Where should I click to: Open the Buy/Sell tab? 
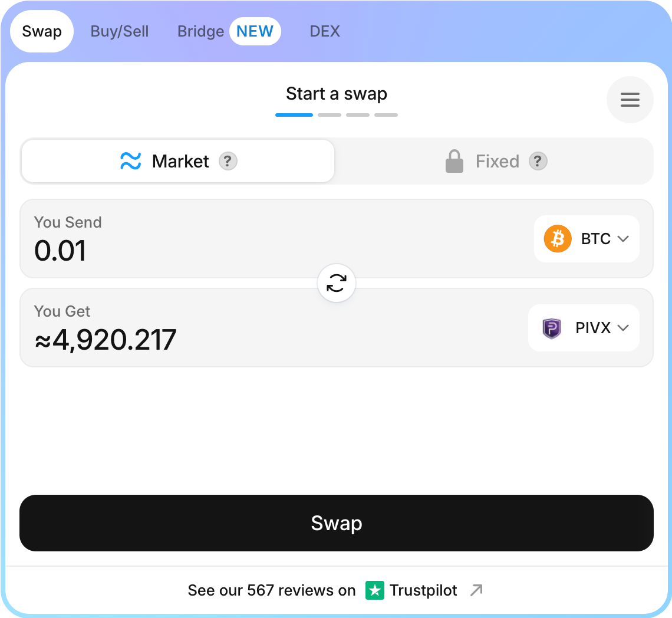(x=120, y=31)
